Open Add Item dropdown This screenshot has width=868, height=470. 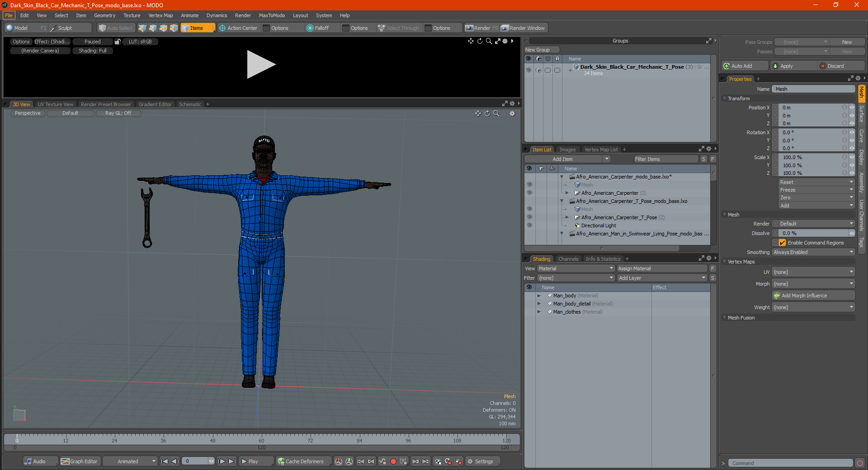click(568, 159)
